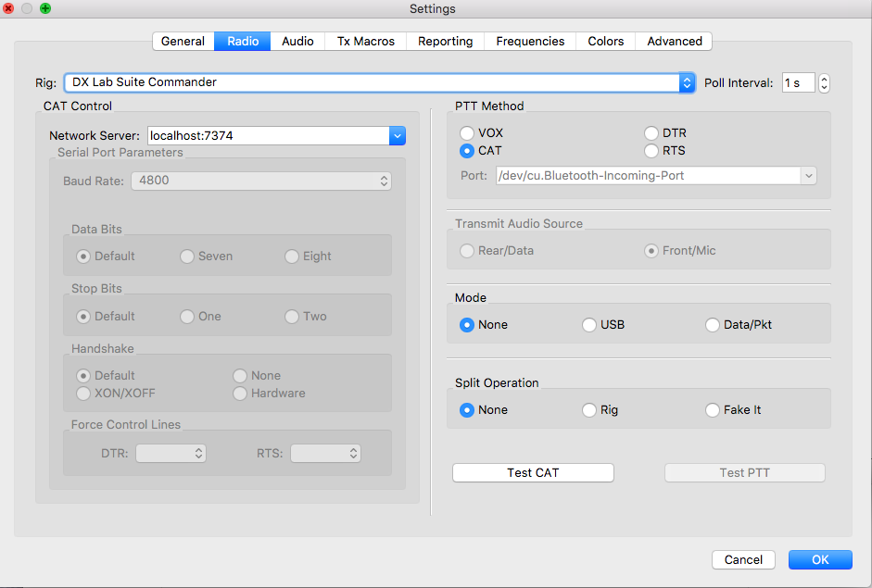This screenshot has height=588, width=872.
Task: Select the Radio tab
Action: [243, 41]
